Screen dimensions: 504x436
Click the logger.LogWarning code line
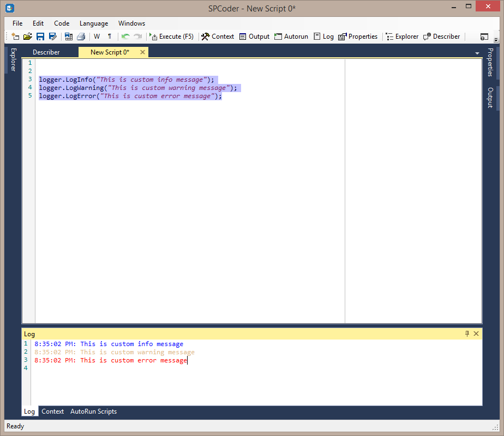tap(138, 88)
